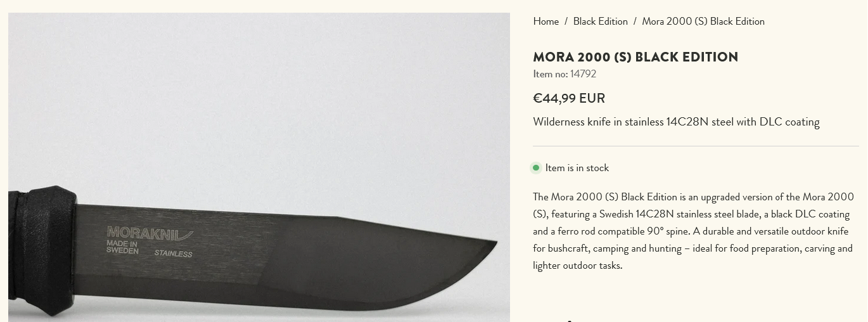Image resolution: width=868 pixels, height=322 pixels.
Task: Click the divider line below the subtitle
Action: coord(696,146)
